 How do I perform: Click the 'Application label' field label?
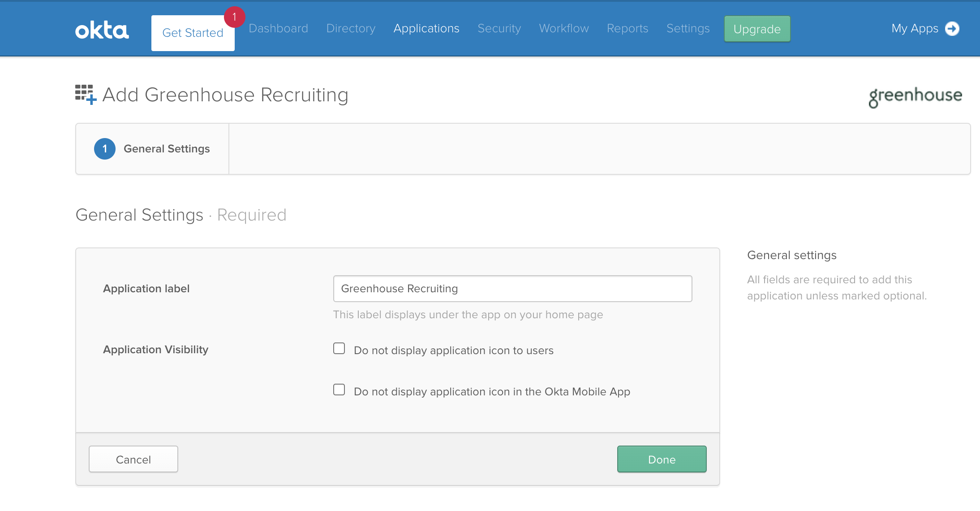[x=146, y=289]
